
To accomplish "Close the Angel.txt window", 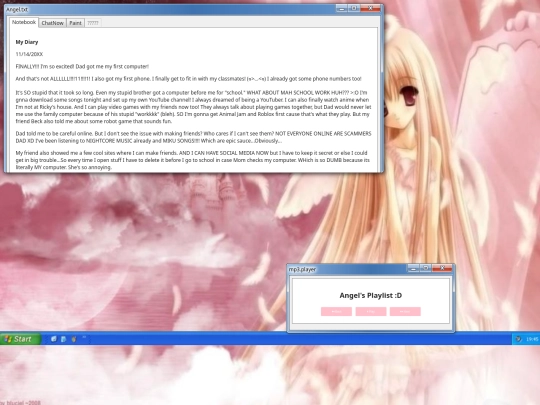I will (x=371, y=8).
